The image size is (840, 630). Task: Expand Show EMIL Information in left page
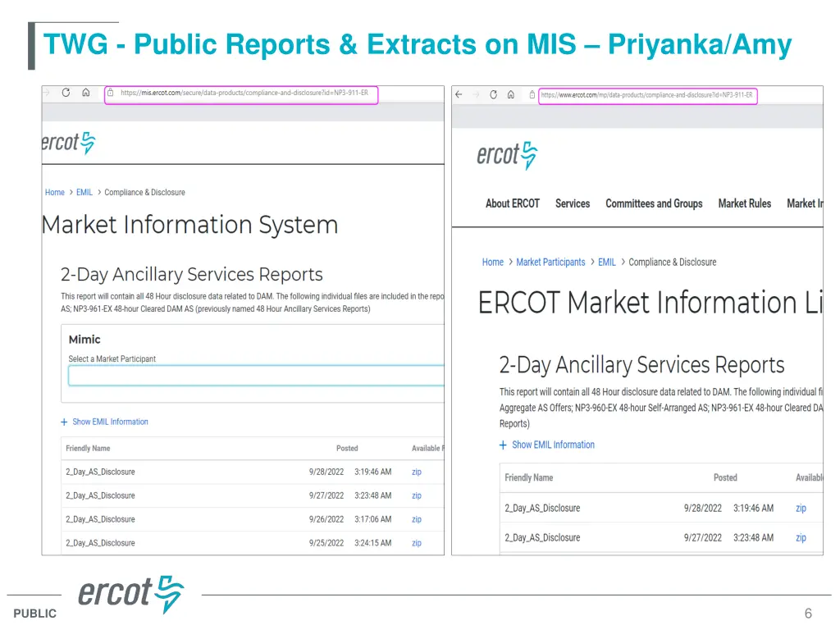coord(104,422)
